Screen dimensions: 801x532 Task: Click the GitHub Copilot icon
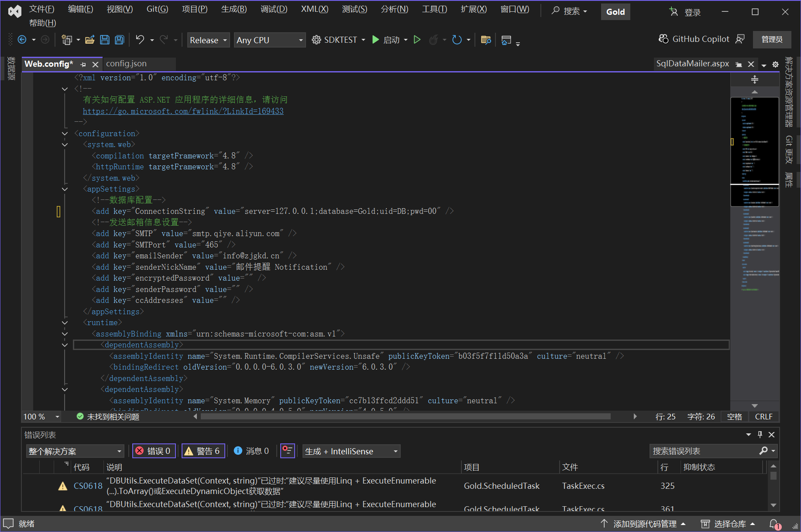(x=663, y=39)
